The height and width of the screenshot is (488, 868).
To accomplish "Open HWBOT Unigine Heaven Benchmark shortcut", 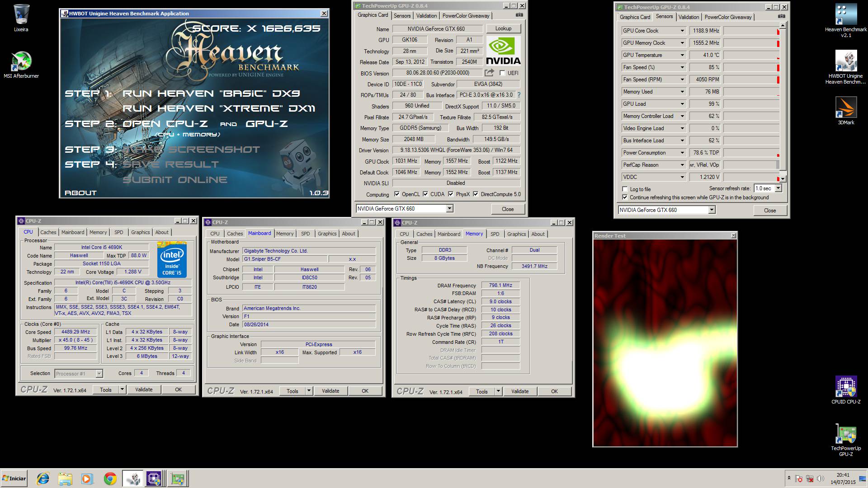I will click(846, 67).
